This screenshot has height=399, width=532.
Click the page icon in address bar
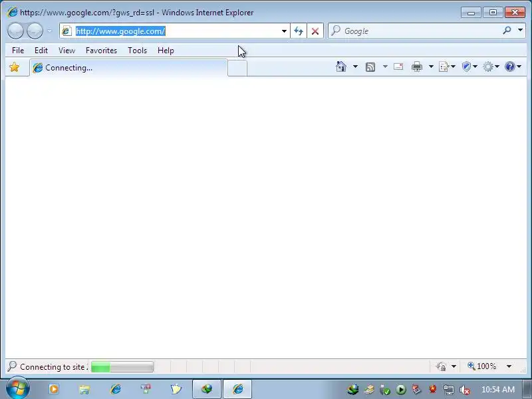[66, 31]
